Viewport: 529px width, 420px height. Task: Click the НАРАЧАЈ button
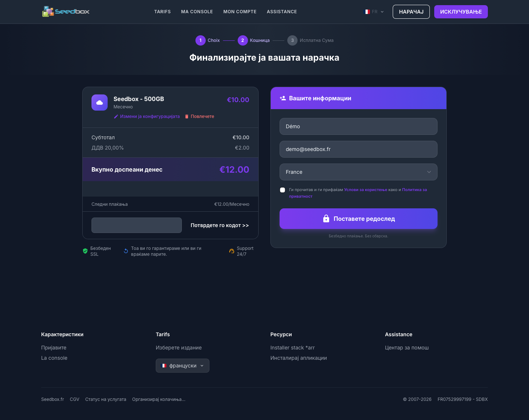[411, 12]
